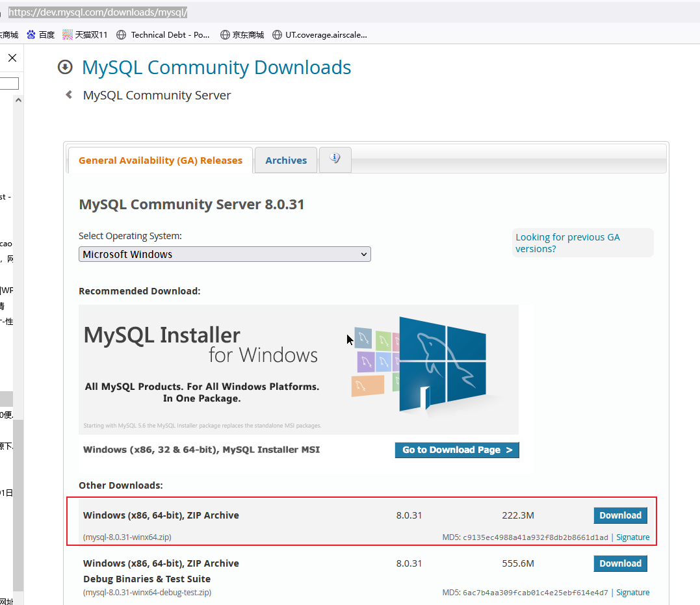The height and width of the screenshot is (605, 700).
Task: Open the 天猫双11 bookmark
Action: point(85,35)
